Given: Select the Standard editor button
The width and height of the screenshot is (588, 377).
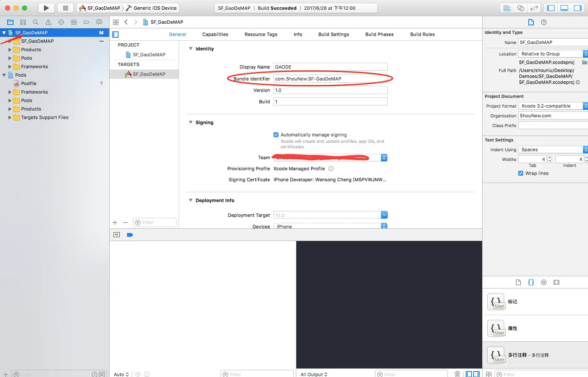Looking at the screenshot, I should (507, 8).
